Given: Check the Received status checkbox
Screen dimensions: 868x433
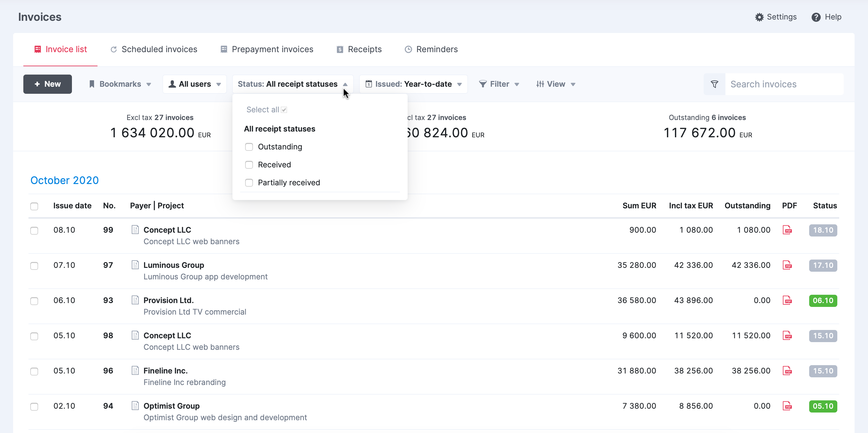Looking at the screenshot, I should pyautogui.click(x=249, y=164).
